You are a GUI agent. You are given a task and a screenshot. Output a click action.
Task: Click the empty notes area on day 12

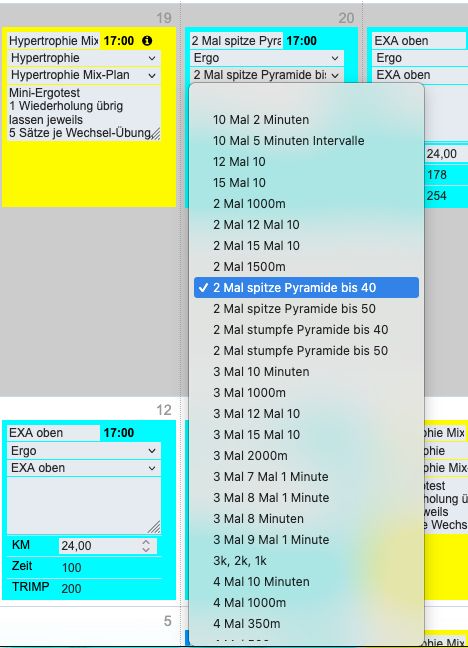[84, 506]
